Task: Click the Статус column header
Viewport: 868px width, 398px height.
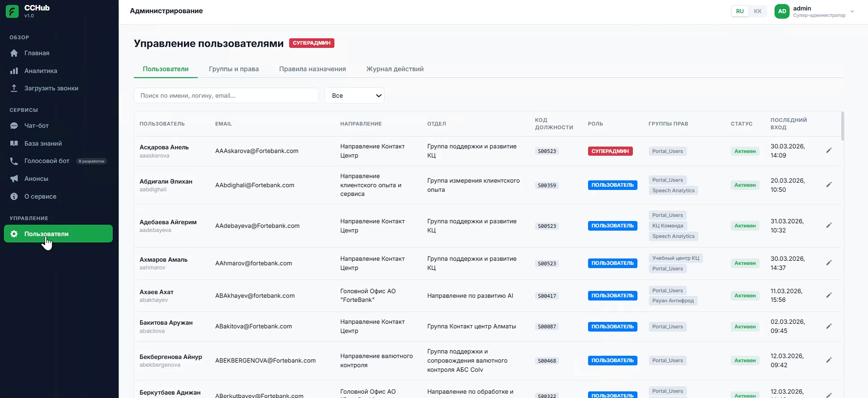Action: coord(741,124)
